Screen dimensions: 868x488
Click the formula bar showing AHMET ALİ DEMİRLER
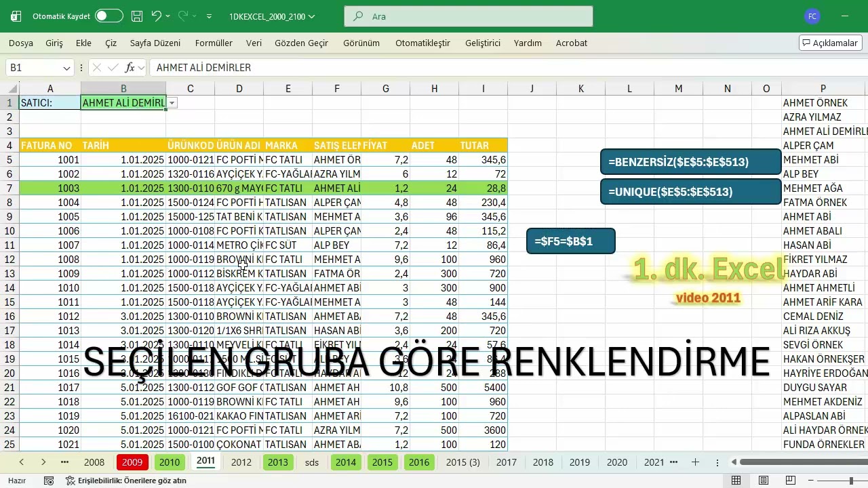tap(509, 68)
